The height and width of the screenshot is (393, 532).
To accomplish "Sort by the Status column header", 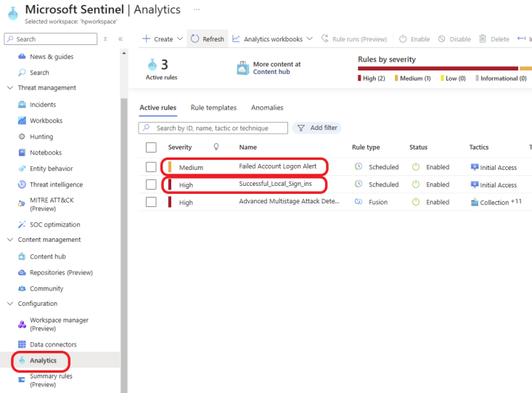I will 418,147.
